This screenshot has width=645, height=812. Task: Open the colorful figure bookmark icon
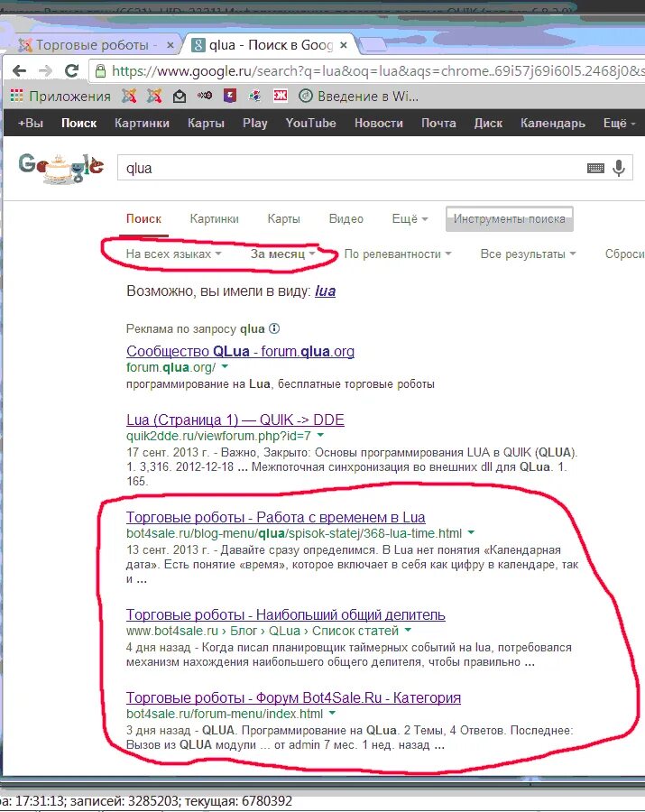pos(254,96)
